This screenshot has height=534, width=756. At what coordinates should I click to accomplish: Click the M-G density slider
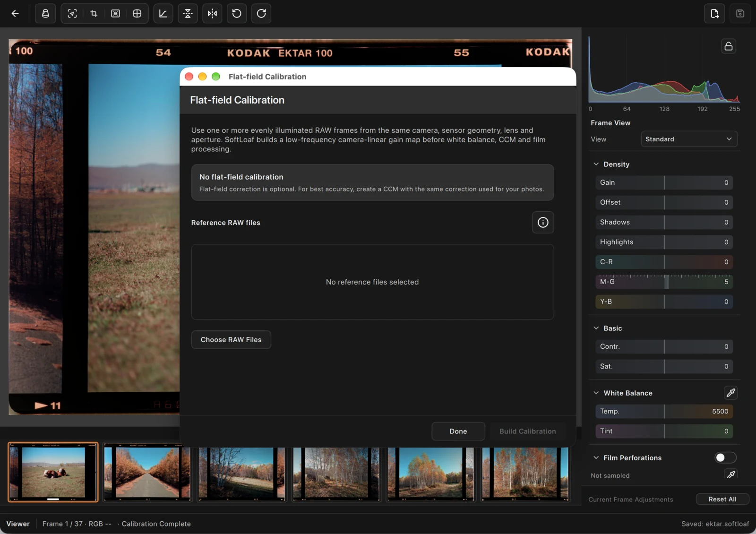[664, 282]
